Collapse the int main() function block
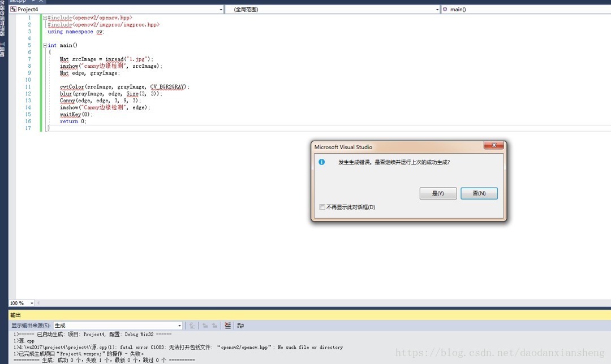This screenshot has width=611, height=364. coord(45,46)
